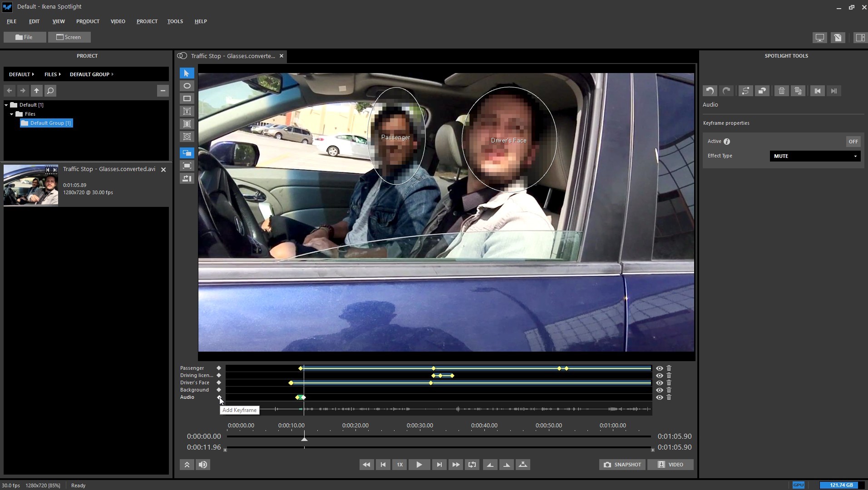
Task: Collapse timeline using double chevron icon
Action: click(187, 465)
